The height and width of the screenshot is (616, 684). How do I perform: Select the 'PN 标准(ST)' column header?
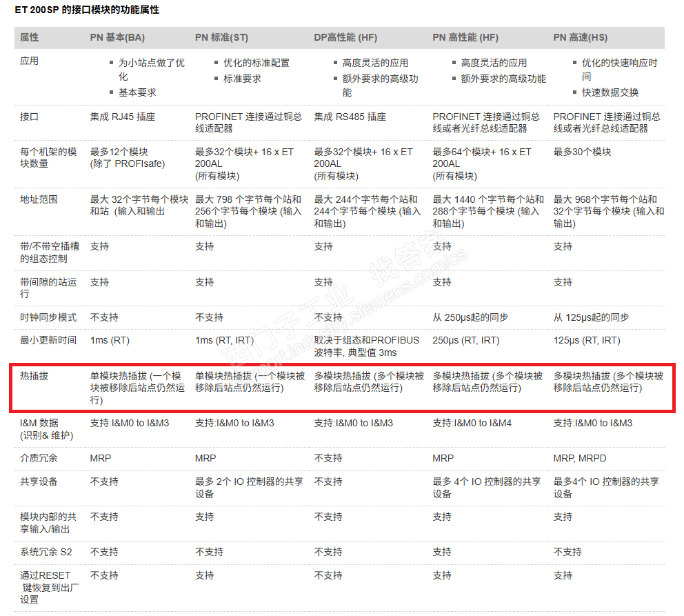[x=221, y=37]
